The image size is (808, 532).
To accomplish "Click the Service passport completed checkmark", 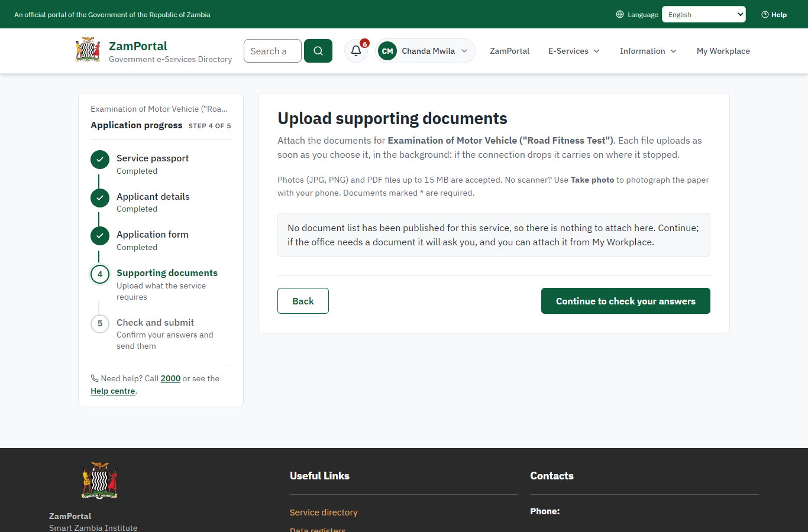I will coord(100,160).
